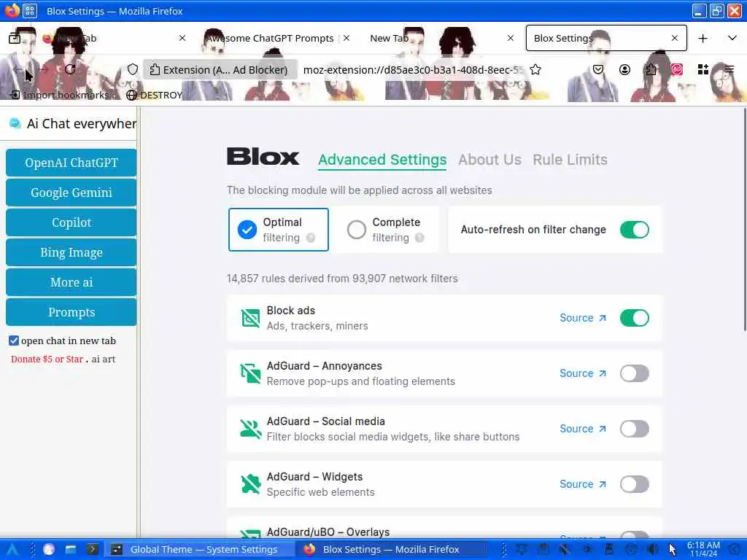Click the round globe launcher in taskbar
Screen dimensions: 747x560
[49, 550]
